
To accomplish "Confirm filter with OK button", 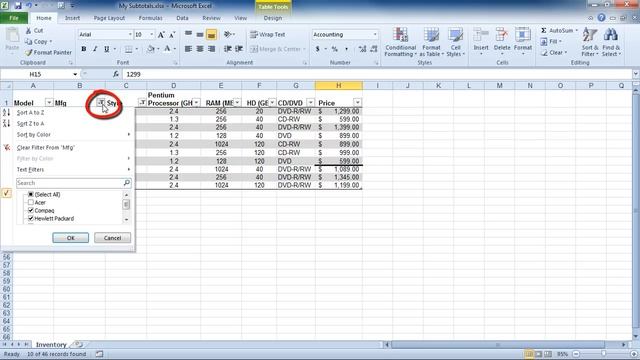I will (x=71, y=238).
